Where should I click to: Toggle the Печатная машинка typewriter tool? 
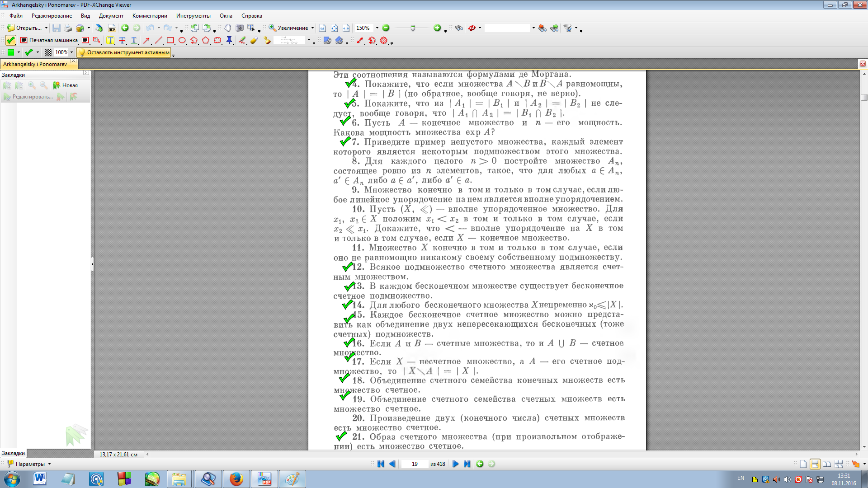click(49, 40)
